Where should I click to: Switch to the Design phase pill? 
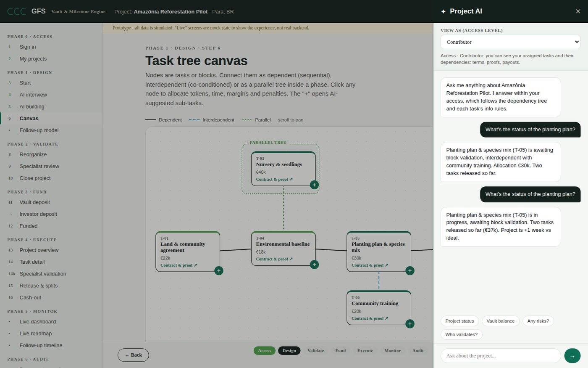click(x=289, y=351)
